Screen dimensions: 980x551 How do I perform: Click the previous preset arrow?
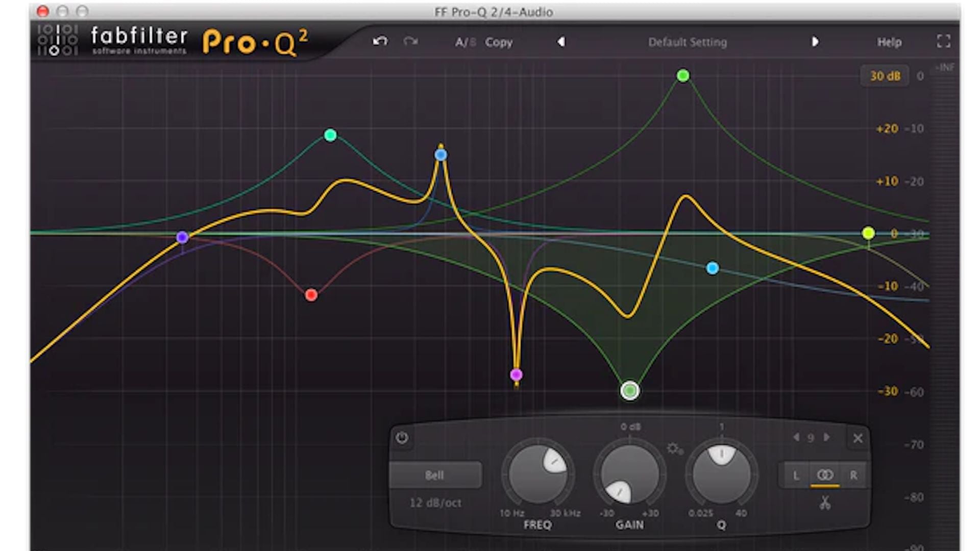click(561, 42)
